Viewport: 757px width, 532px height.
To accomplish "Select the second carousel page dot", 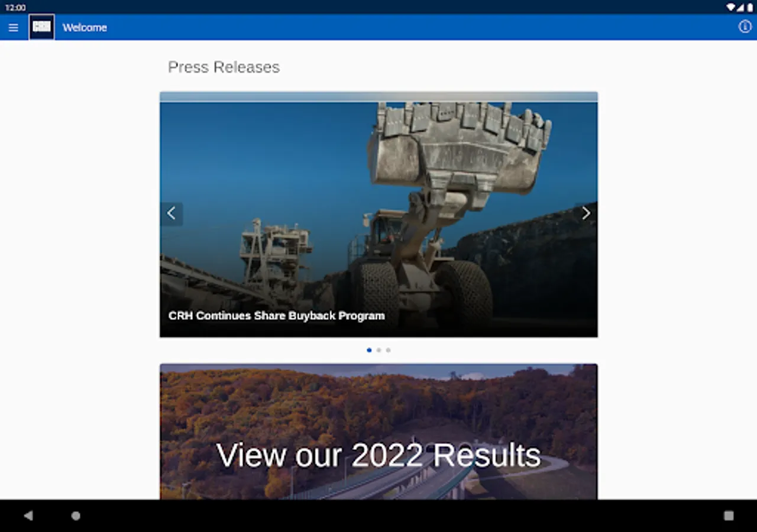I will [x=378, y=350].
